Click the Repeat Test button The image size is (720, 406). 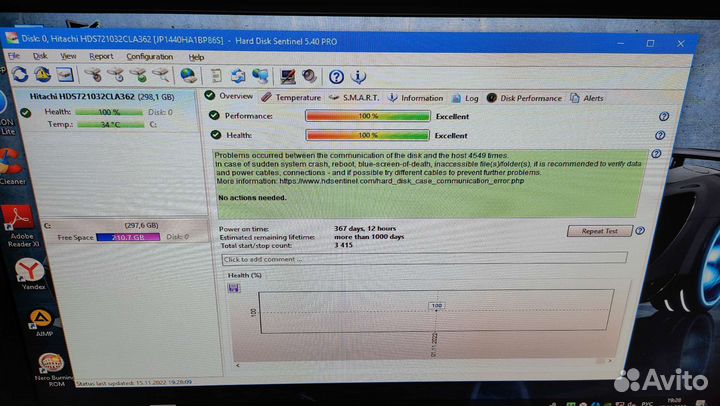click(x=600, y=231)
